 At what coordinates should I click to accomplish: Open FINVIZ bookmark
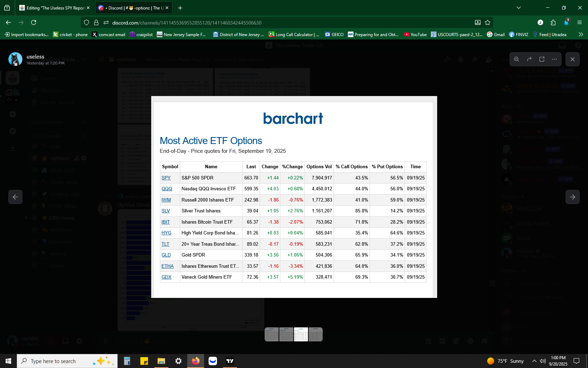[x=519, y=34]
